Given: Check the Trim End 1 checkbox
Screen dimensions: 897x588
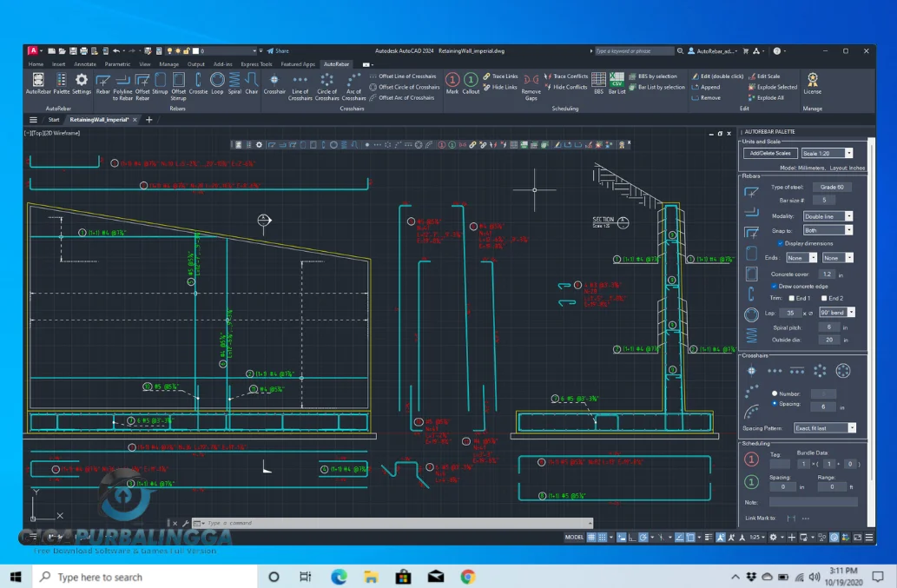Looking at the screenshot, I should click(792, 298).
